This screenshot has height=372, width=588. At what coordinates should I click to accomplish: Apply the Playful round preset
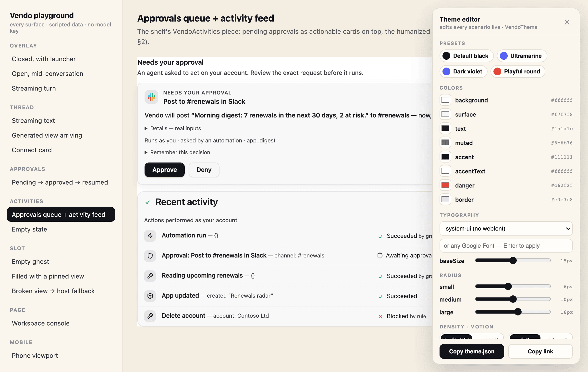(x=518, y=71)
